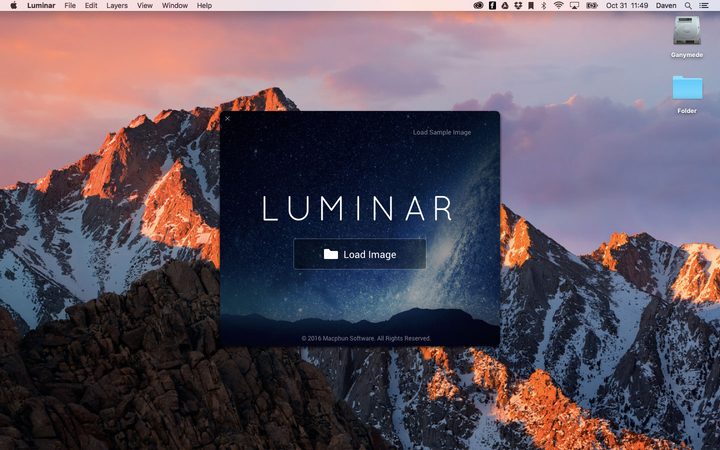Click the Macphun Software copyright text
720x450 pixels.
coord(366,338)
